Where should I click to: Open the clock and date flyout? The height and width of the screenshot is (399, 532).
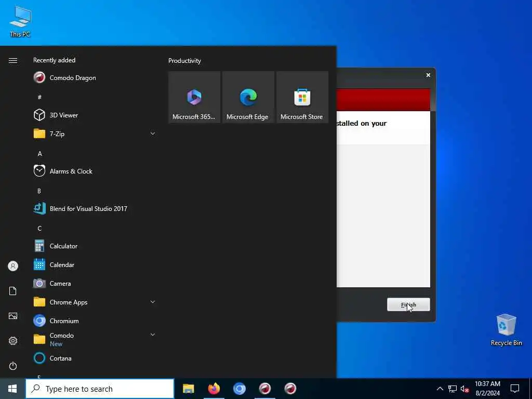click(487, 389)
